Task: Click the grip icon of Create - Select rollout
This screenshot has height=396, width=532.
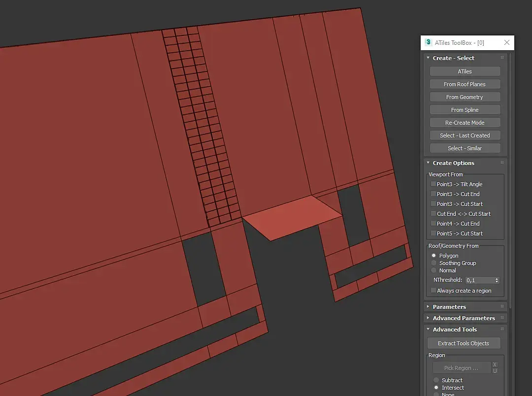Action: click(502, 58)
